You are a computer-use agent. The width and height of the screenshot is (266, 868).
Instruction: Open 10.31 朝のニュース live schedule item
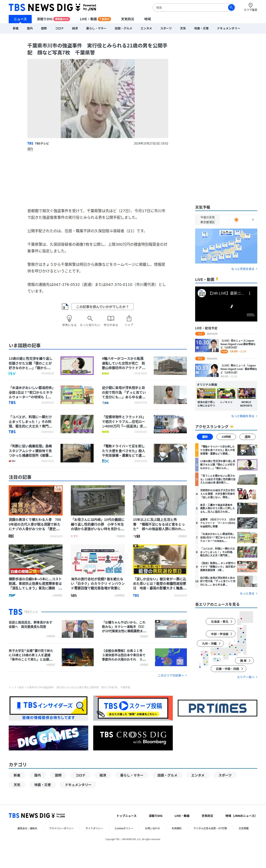point(226,371)
